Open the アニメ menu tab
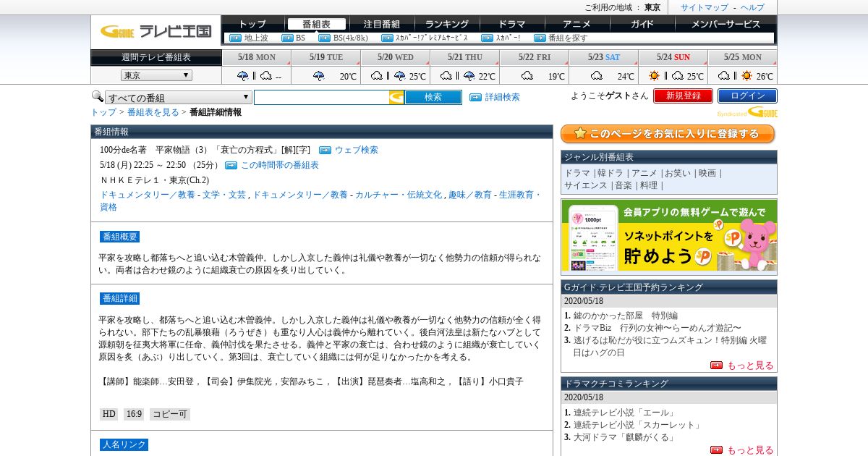 [577, 24]
